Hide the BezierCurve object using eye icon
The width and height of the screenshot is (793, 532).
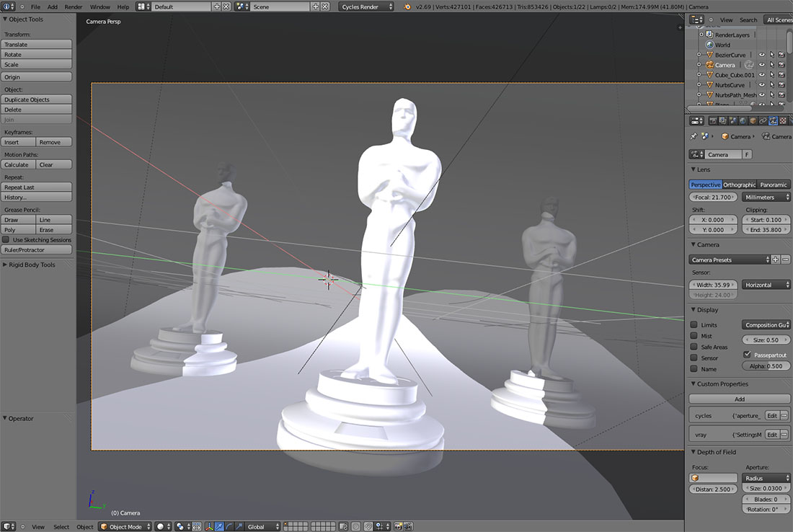(762, 55)
